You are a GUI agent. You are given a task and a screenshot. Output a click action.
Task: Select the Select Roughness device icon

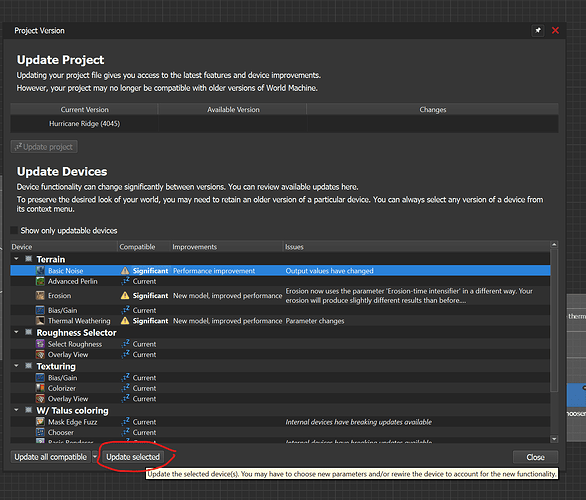(x=40, y=344)
